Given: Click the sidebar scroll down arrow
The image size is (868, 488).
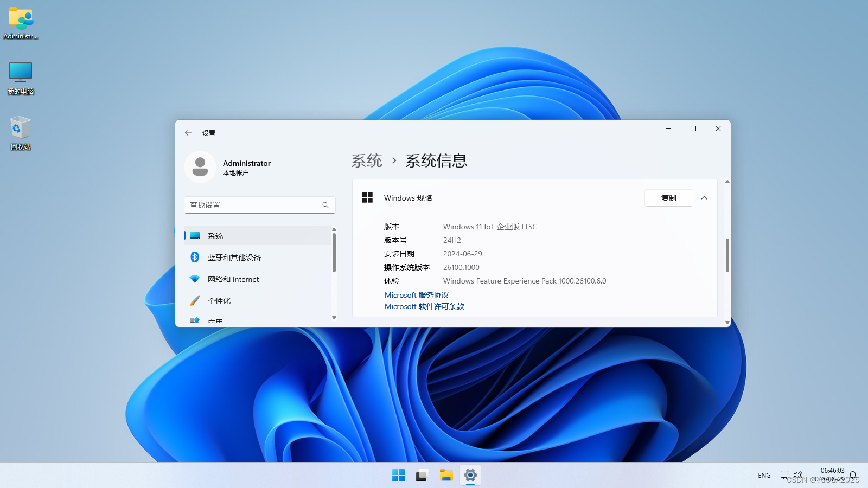Looking at the screenshot, I should pyautogui.click(x=334, y=318).
